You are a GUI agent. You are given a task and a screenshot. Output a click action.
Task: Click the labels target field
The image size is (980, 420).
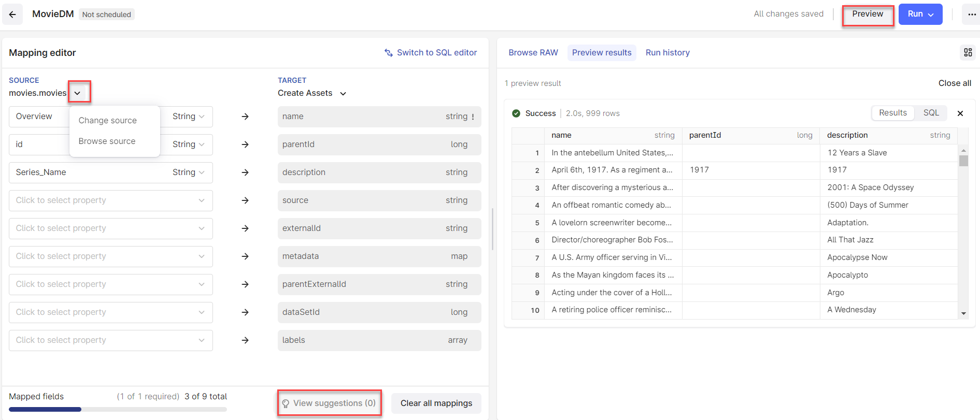[379, 340]
